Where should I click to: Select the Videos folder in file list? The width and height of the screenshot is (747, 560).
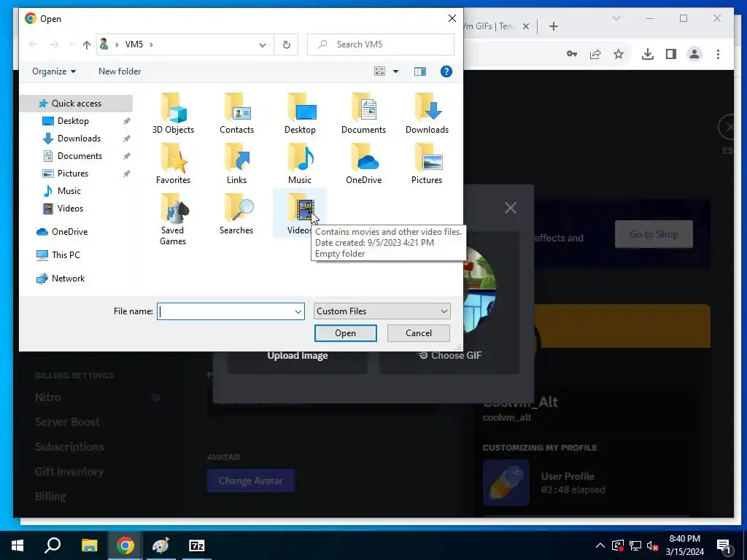coord(300,214)
